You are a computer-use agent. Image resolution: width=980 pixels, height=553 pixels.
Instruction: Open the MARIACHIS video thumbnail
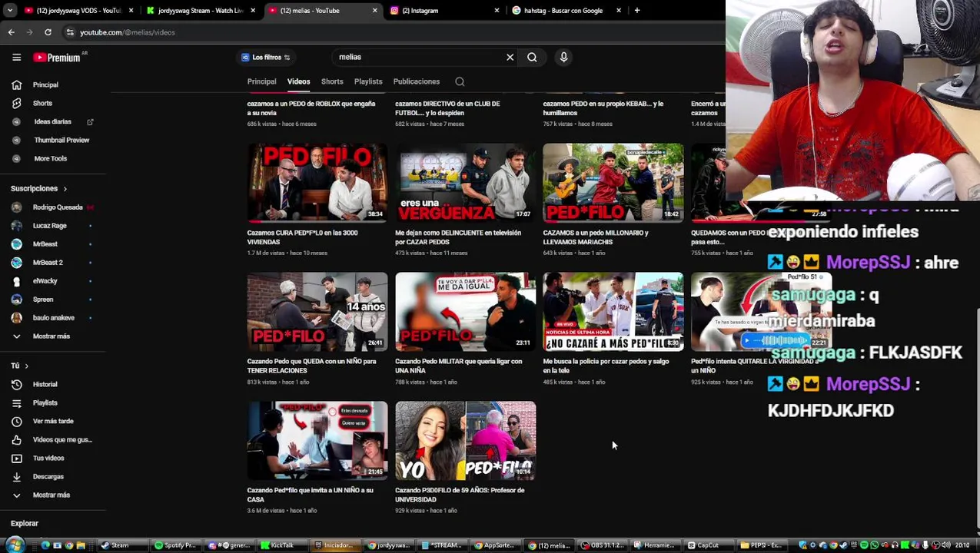[613, 183]
